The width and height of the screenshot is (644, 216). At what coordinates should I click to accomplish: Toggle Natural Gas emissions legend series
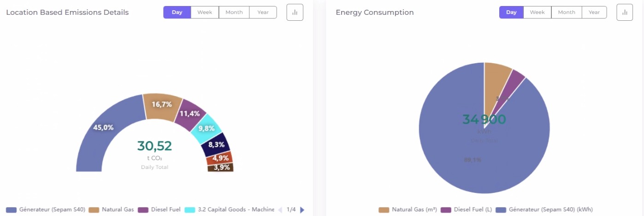coord(112,210)
